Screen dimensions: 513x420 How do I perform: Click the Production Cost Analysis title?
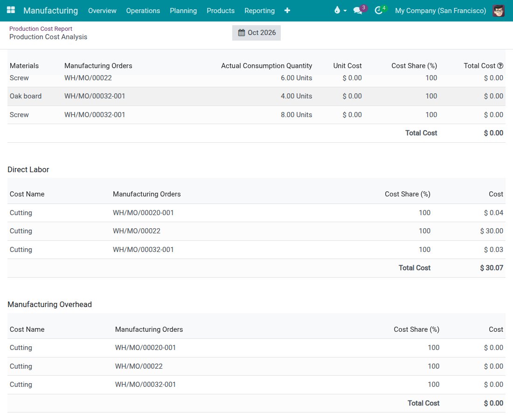click(x=48, y=37)
